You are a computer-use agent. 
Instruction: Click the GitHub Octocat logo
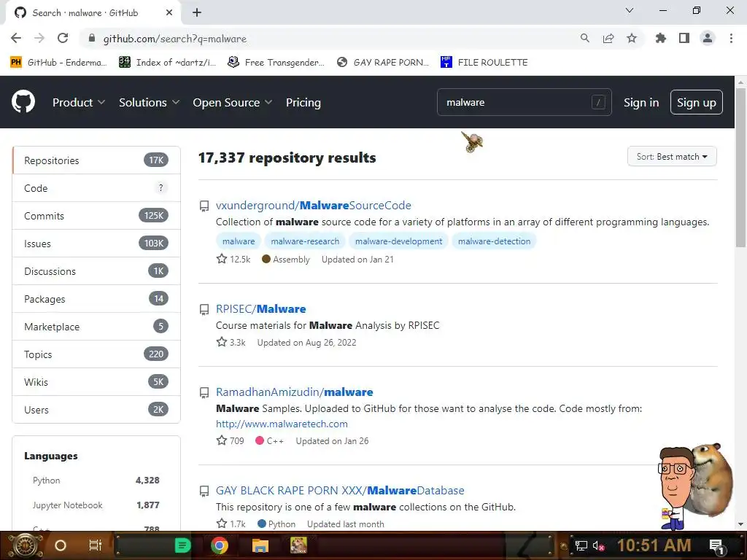23,102
